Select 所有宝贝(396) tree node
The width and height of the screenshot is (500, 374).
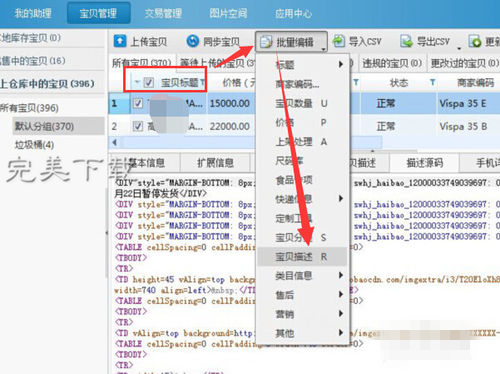click(x=29, y=108)
